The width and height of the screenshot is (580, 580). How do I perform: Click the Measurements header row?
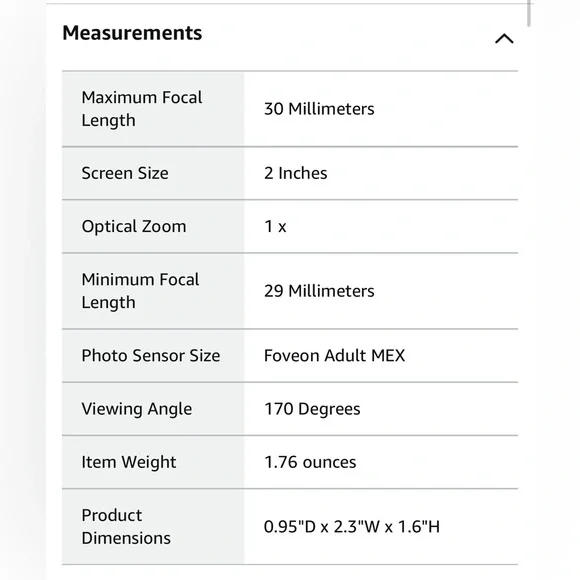pos(290,37)
